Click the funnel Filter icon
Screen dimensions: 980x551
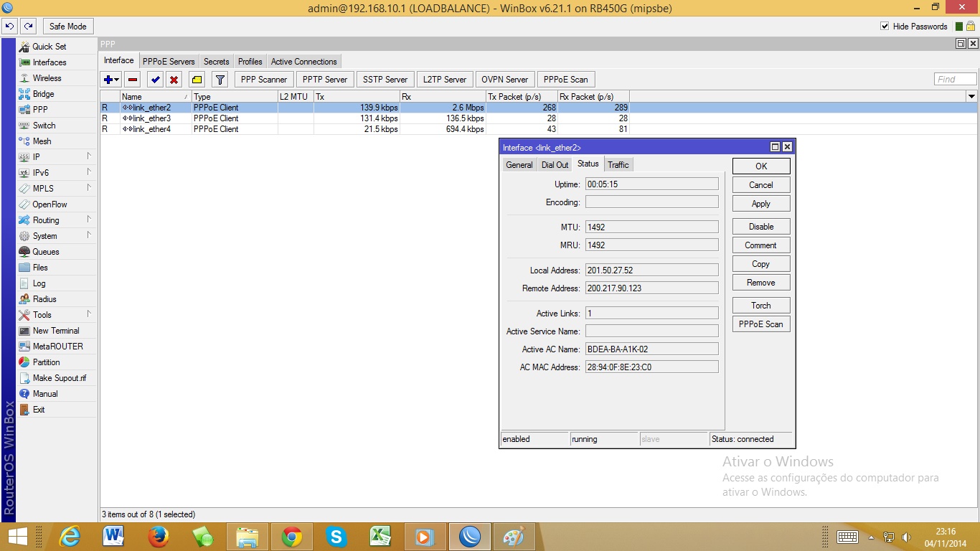pos(220,80)
